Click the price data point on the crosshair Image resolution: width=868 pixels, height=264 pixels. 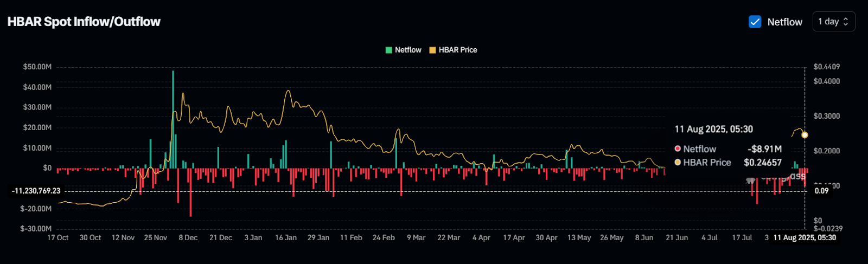[x=805, y=135]
